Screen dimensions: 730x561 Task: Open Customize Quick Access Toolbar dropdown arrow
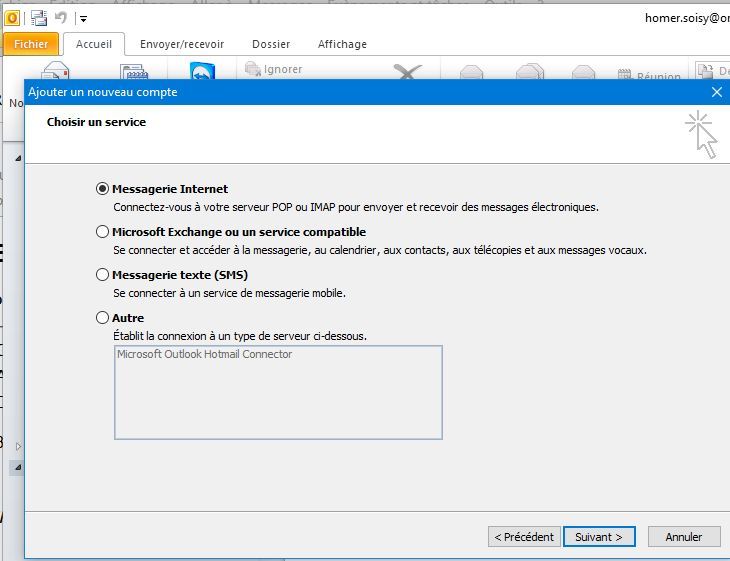pos(83,18)
